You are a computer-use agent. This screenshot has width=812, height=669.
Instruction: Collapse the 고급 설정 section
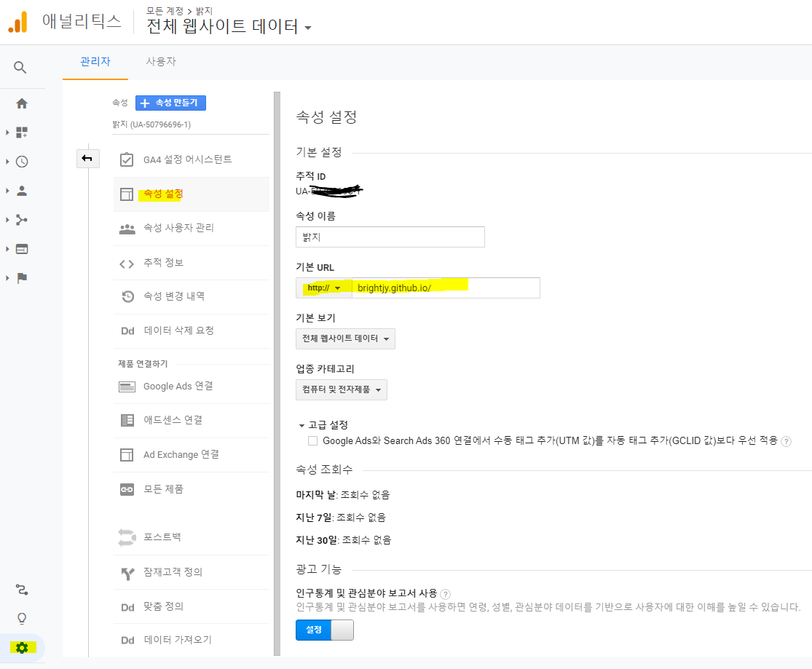[x=323, y=425]
